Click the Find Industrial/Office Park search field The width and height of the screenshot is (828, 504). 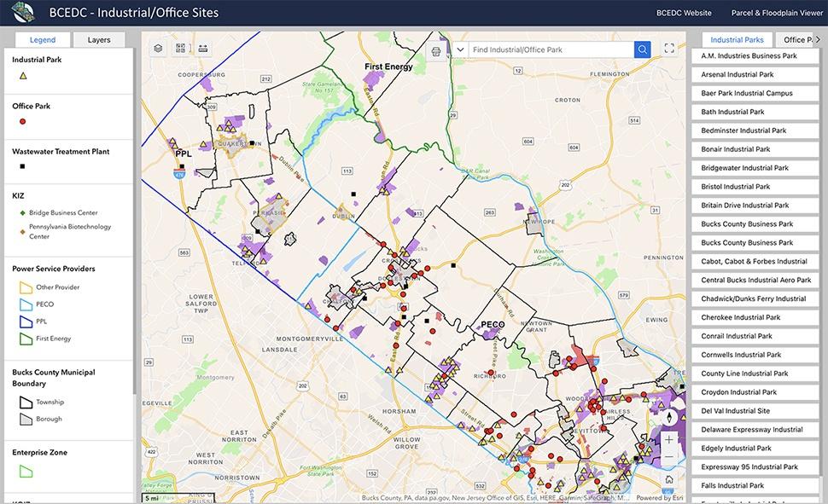tap(551, 50)
